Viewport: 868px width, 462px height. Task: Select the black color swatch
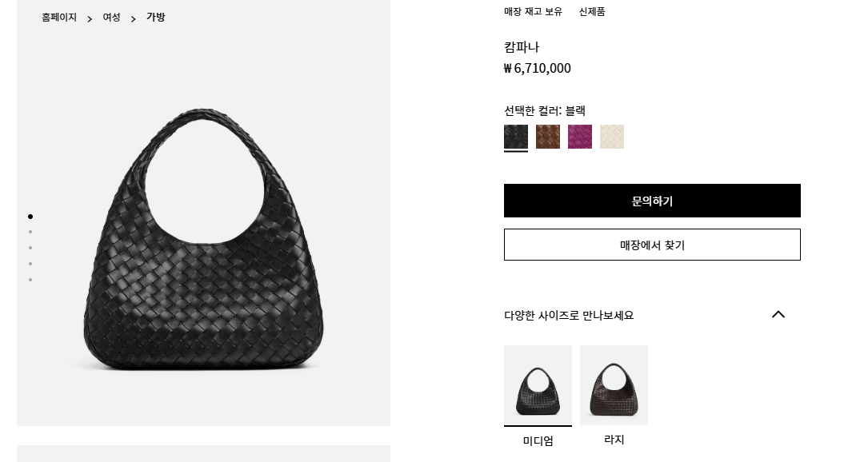(x=516, y=137)
